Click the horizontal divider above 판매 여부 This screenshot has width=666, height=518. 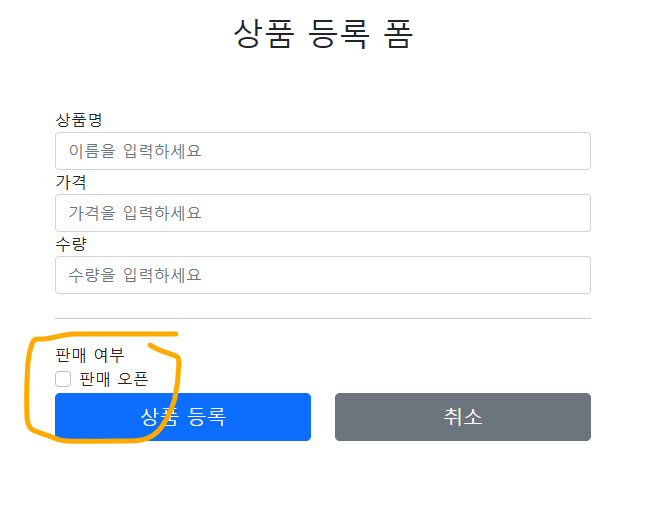(323, 318)
